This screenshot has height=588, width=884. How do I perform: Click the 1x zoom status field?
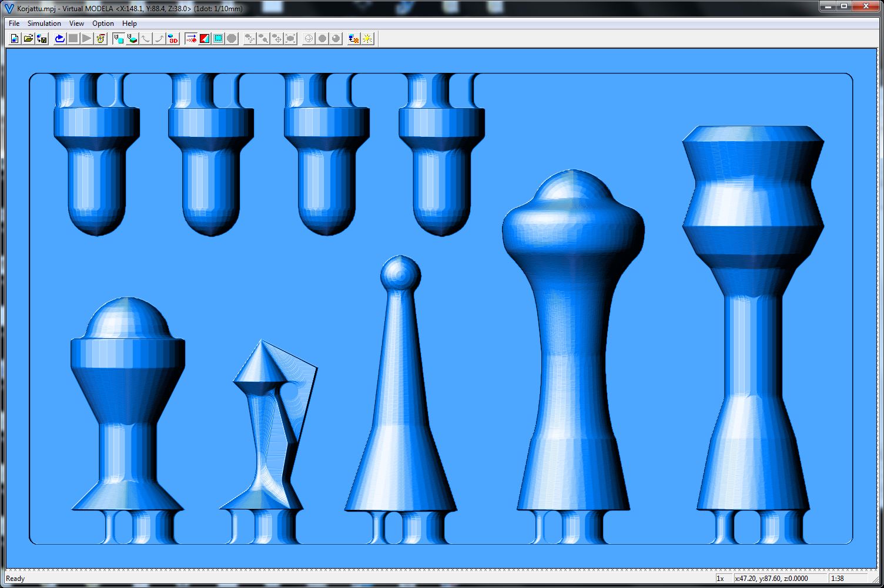point(723,579)
